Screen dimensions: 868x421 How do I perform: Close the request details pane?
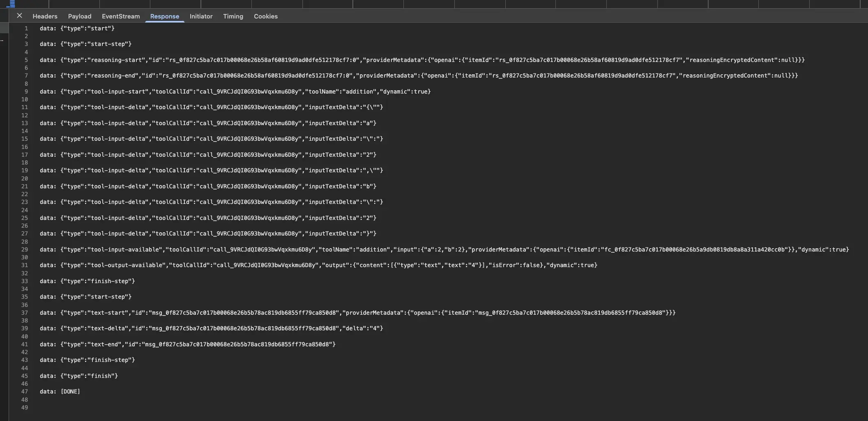tap(20, 16)
